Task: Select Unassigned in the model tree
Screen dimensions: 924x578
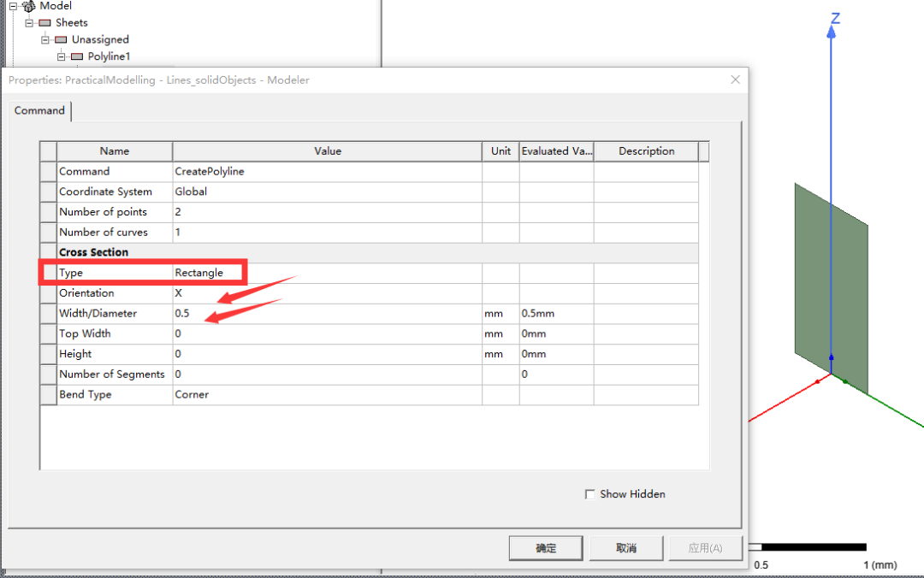Action: click(100, 39)
